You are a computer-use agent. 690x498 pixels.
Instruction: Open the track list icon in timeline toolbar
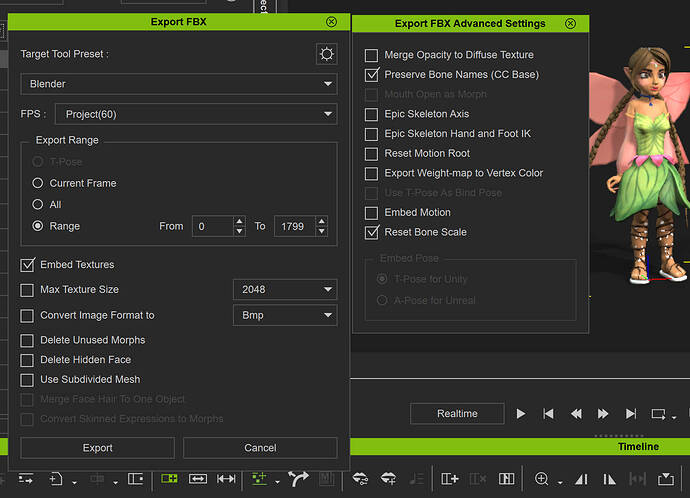(26, 479)
